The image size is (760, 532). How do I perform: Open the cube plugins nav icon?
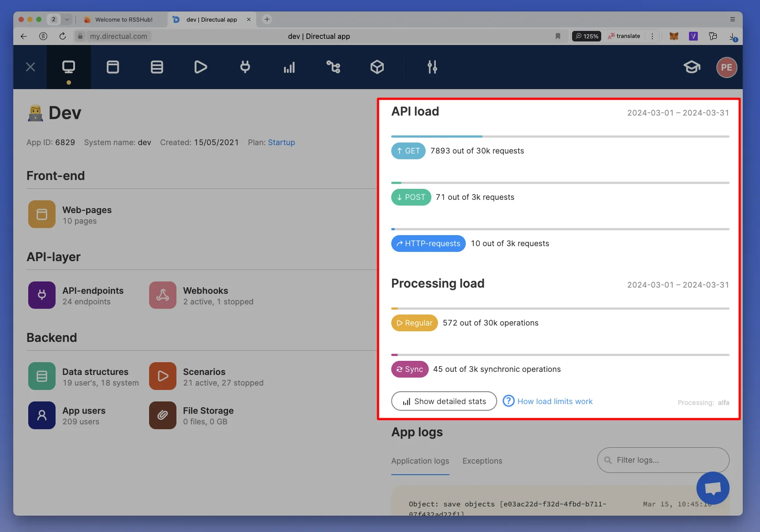coord(377,67)
